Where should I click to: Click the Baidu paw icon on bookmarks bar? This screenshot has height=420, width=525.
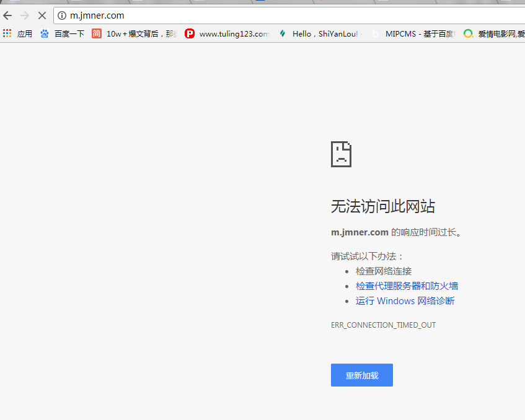pos(44,33)
